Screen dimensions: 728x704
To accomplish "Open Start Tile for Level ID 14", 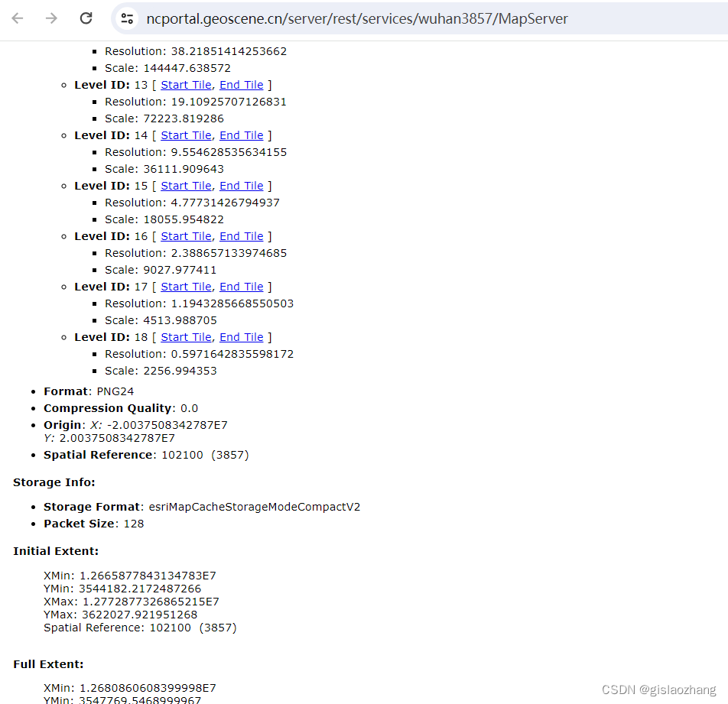I will pos(185,135).
